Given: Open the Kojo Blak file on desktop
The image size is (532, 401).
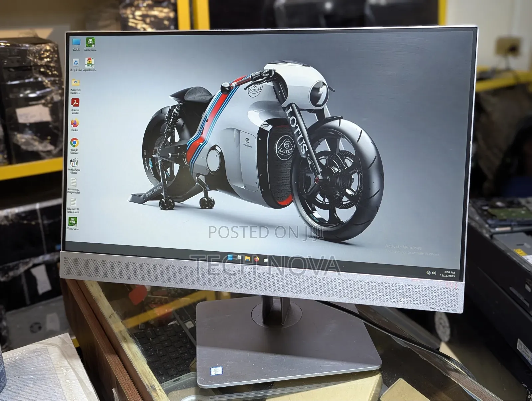Looking at the screenshot, I should pos(90,65).
